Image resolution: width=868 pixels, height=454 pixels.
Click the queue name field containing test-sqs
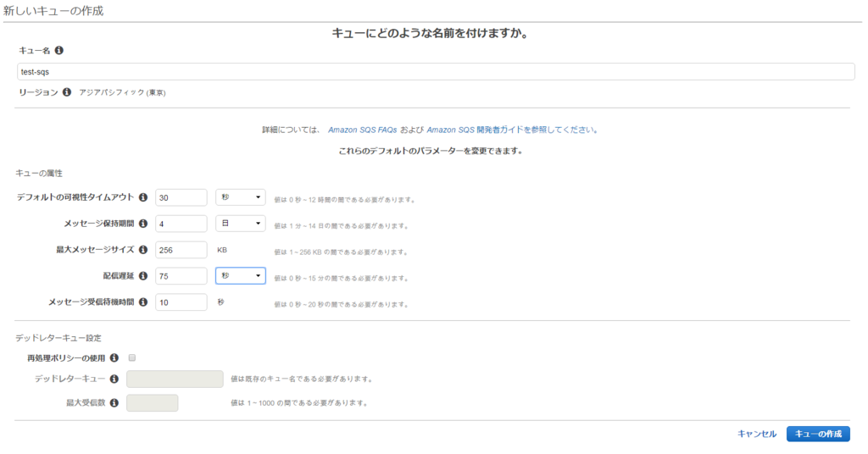(437, 72)
